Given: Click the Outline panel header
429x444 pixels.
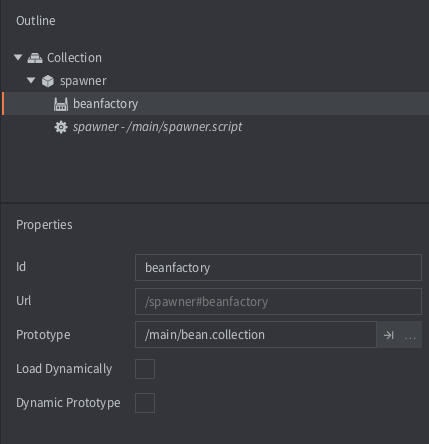Looking at the screenshot, I should [x=36, y=21].
